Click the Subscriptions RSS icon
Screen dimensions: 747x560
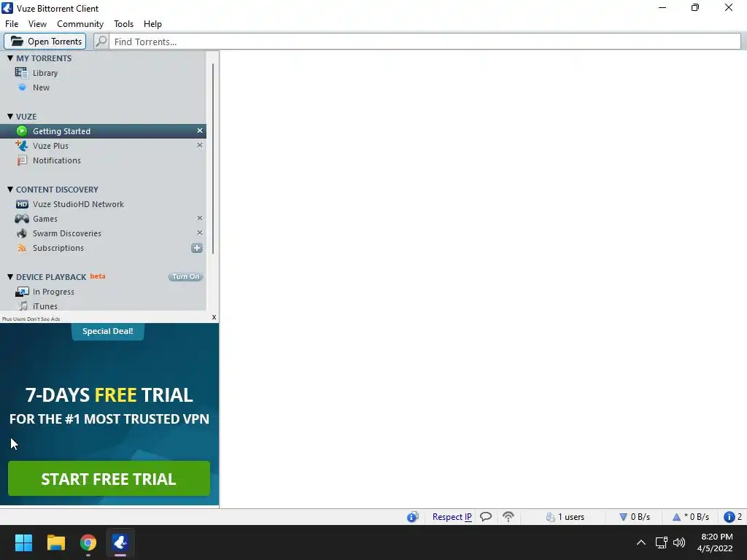click(x=22, y=248)
